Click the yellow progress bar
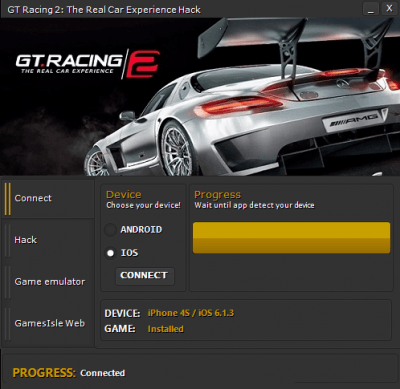This screenshot has height=389, width=400. 291,238
